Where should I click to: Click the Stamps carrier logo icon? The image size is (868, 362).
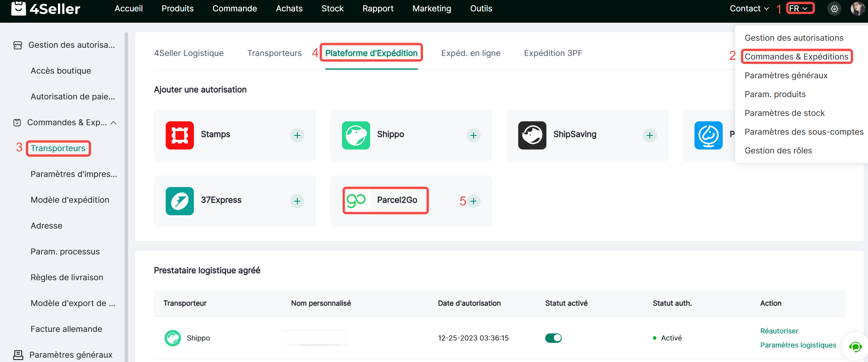tap(179, 135)
